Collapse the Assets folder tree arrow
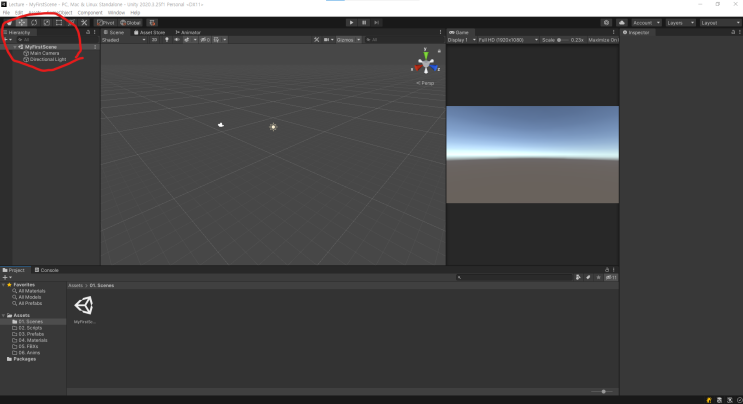This screenshot has width=743, height=404. [4, 315]
